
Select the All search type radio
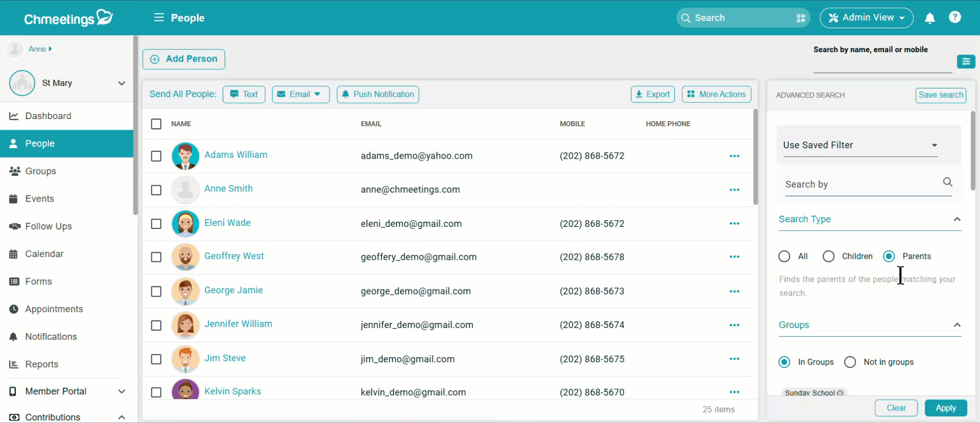tap(784, 256)
